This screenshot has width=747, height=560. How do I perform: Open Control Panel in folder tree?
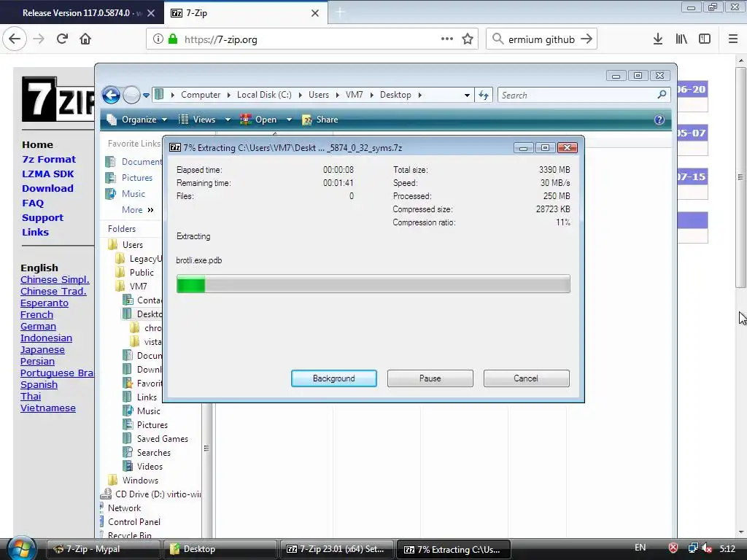[x=134, y=522]
